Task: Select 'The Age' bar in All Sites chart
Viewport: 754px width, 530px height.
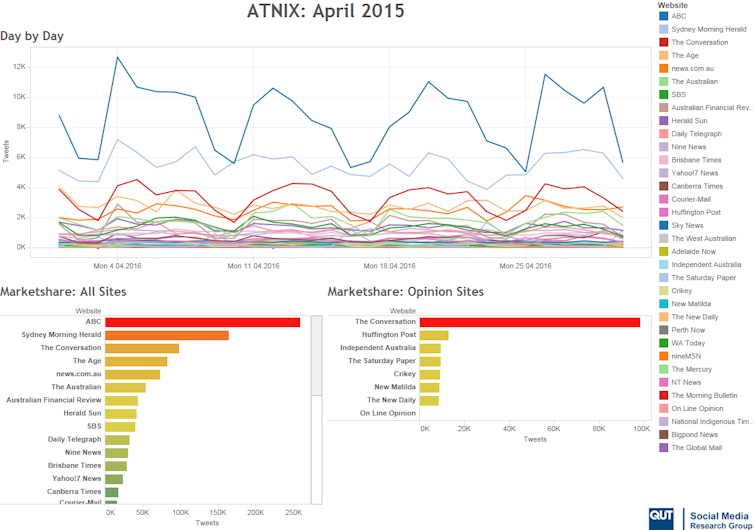Action: pyautogui.click(x=136, y=361)
